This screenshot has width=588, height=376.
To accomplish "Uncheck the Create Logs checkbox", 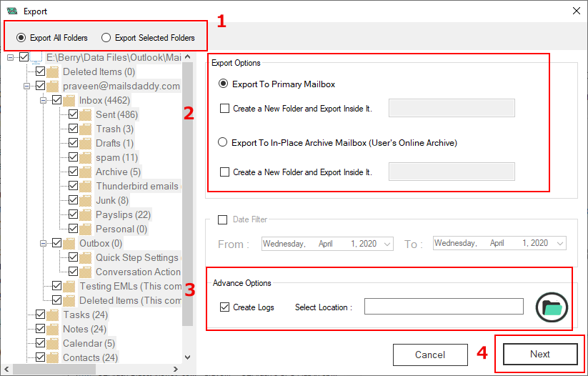I will [224, 307].
